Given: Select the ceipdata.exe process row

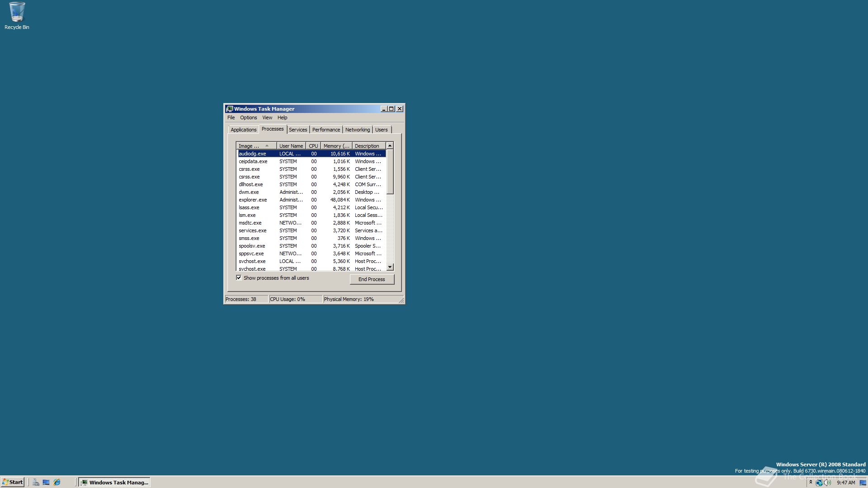Looking at the screenshot, I should click(311, 161).
